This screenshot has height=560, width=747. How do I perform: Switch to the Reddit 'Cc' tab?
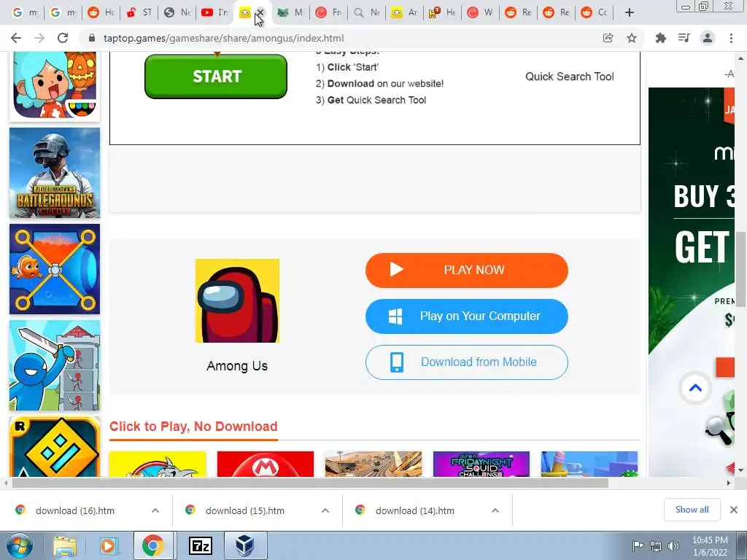594,12
